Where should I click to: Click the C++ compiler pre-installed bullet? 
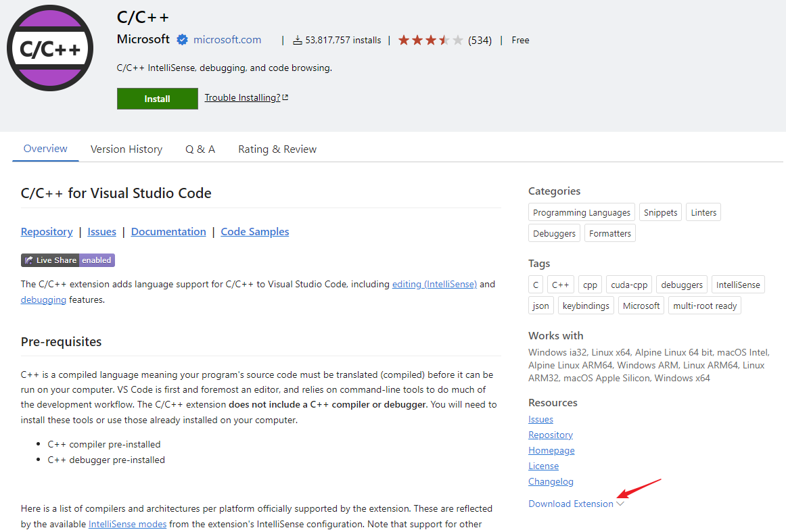pyautogui.click(x=104, y=444)
